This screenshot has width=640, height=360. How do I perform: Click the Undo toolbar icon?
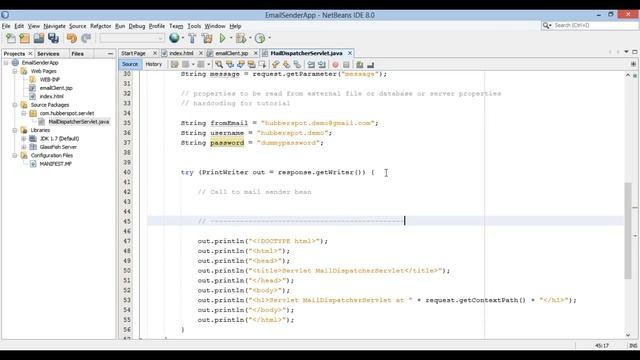[71, 38]
